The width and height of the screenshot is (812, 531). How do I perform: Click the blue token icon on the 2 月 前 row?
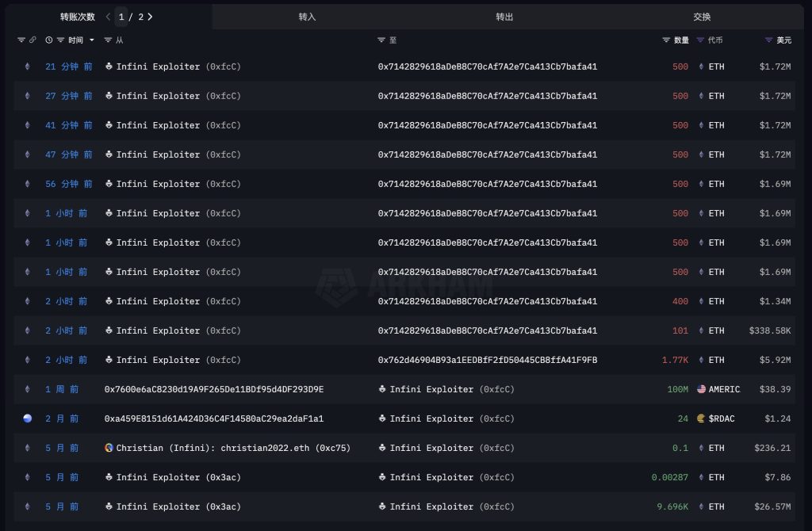coord(27,418)
